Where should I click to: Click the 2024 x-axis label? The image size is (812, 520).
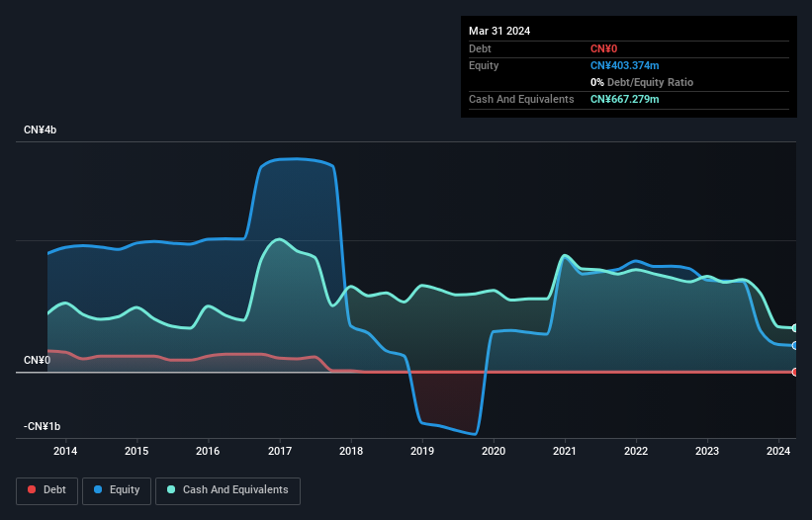click(778, 451)
